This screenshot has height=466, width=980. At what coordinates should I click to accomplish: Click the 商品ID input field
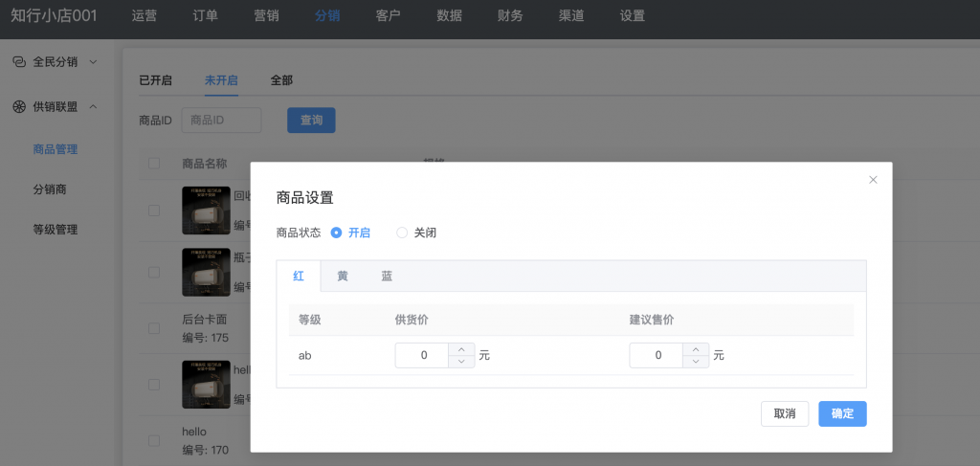(221, 121)
